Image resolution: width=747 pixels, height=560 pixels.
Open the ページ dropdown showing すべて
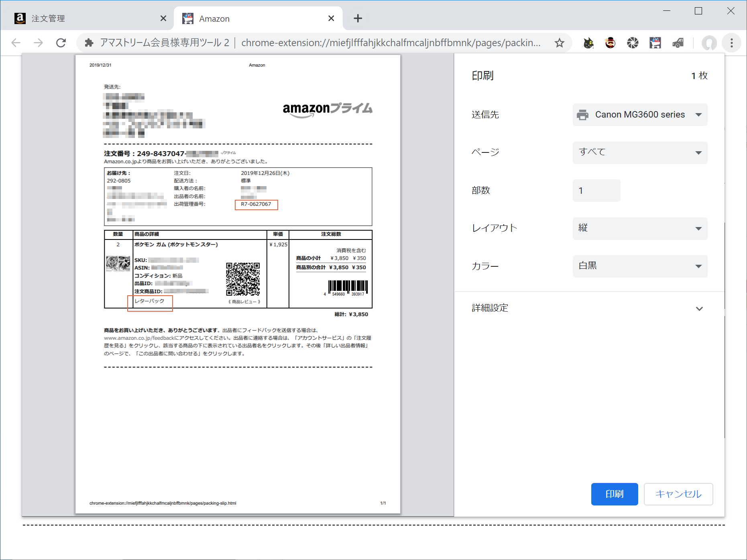(640, 152)
